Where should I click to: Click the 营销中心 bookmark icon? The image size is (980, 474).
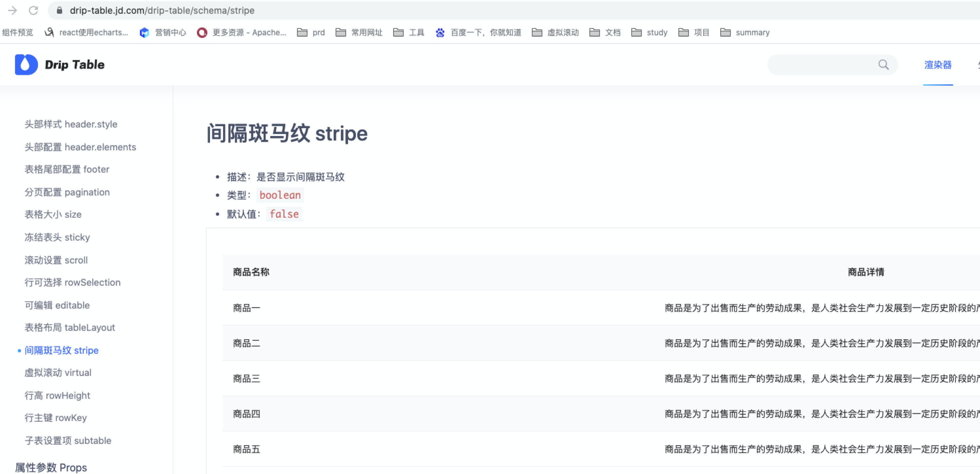click(144, 32)
